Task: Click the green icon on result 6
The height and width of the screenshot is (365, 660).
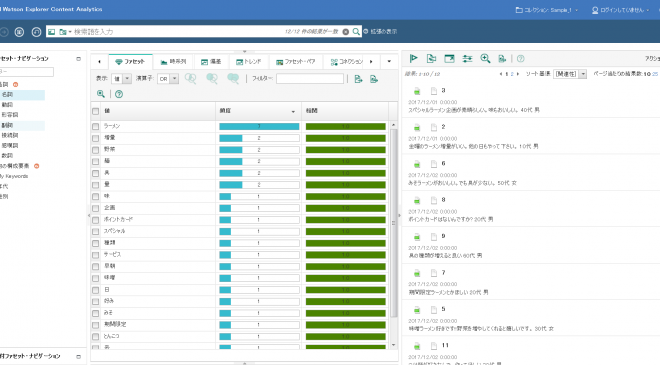Action: 417,164
